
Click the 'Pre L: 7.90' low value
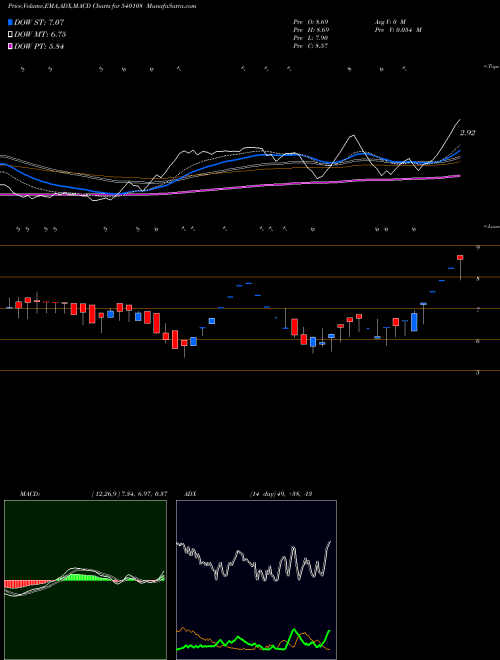311,38
